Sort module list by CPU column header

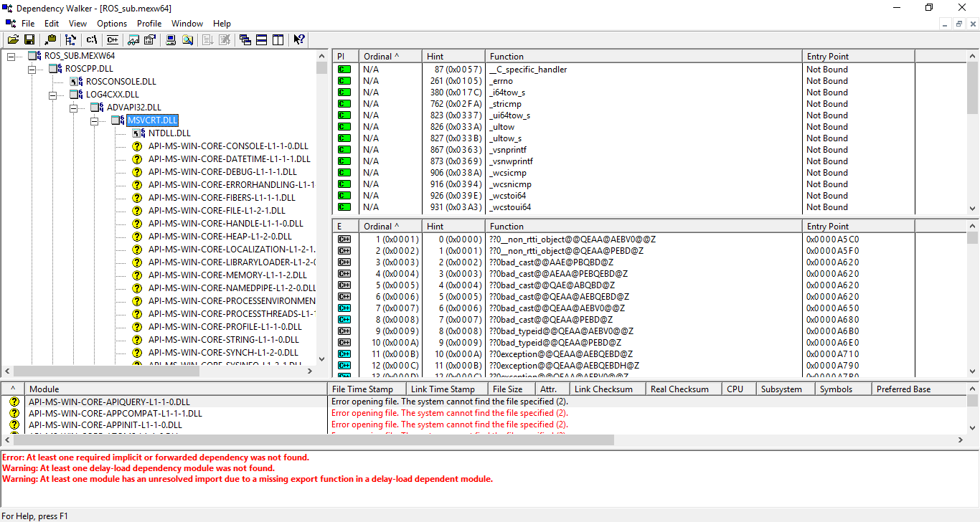pos(739,389)
